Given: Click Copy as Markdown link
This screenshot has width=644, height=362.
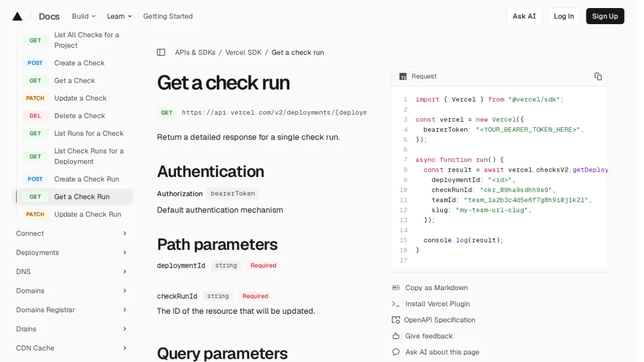Looking at the screenshot, I should (x=436, y=288).
